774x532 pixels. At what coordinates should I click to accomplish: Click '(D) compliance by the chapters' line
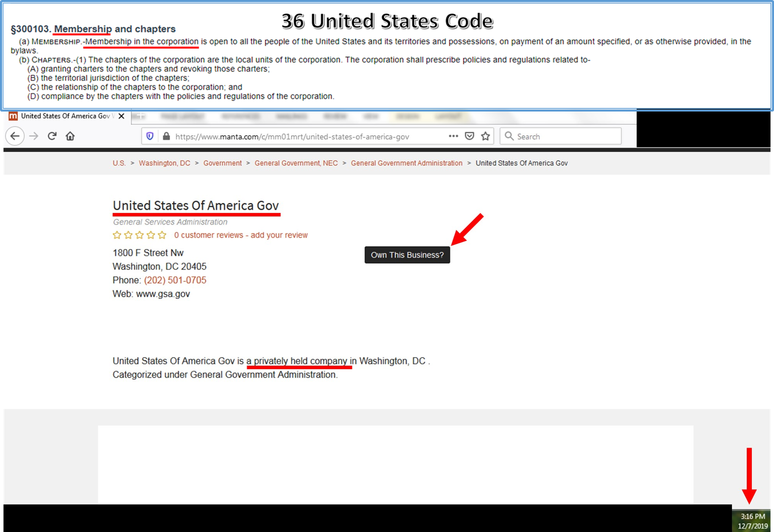tap(181, 96)
